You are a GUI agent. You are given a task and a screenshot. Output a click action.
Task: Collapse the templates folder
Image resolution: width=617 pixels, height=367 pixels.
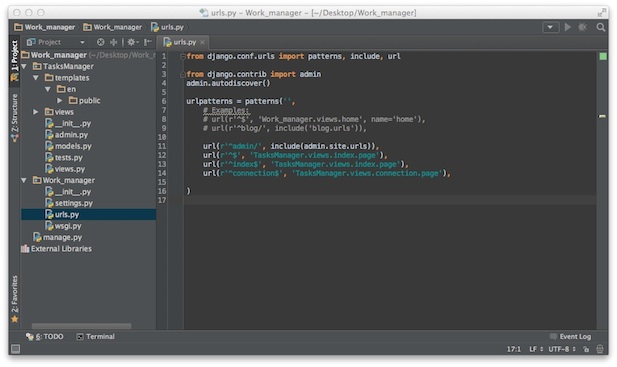point(36,78)
